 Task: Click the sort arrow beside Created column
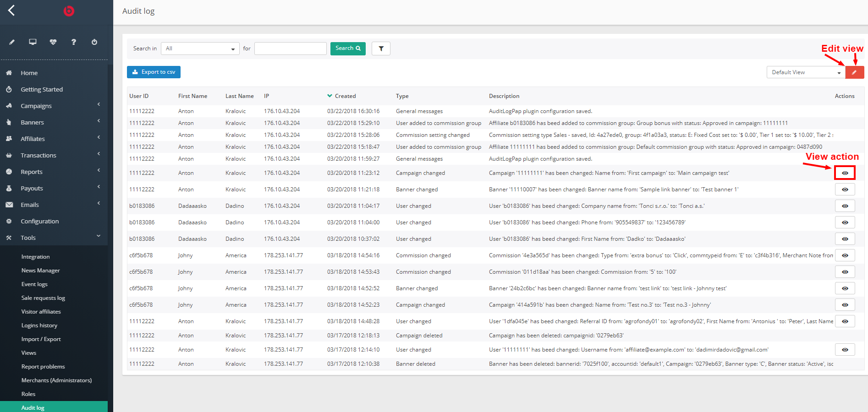pos(330,96)
